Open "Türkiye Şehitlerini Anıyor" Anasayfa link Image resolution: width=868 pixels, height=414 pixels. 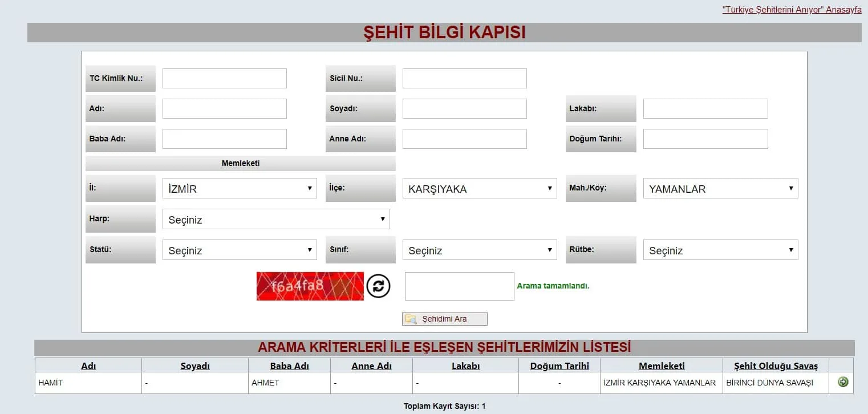(792, 10)
